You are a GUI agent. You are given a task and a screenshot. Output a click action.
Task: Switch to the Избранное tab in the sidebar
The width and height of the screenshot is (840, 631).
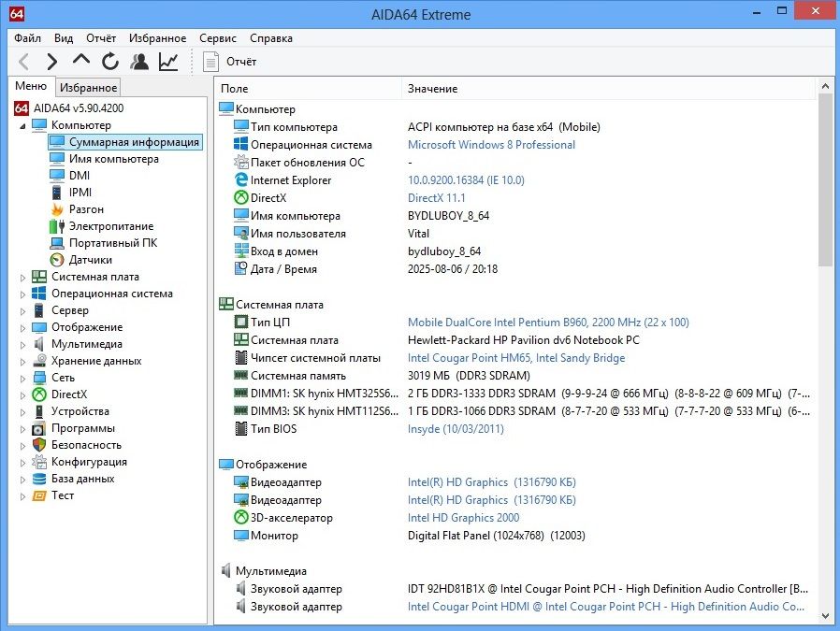click(x=88, y=87)
